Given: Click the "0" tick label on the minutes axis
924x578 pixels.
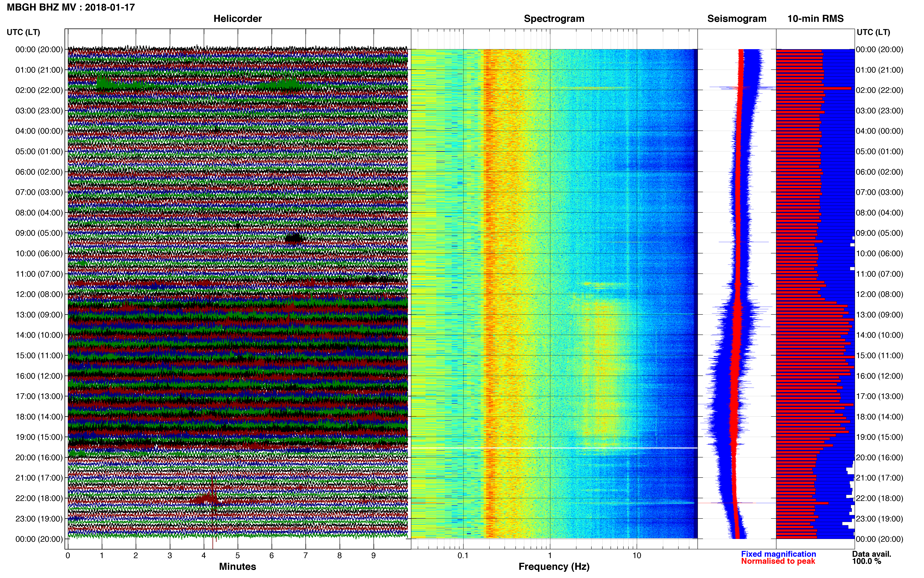Looking at the screenshot, I should 68,555.
